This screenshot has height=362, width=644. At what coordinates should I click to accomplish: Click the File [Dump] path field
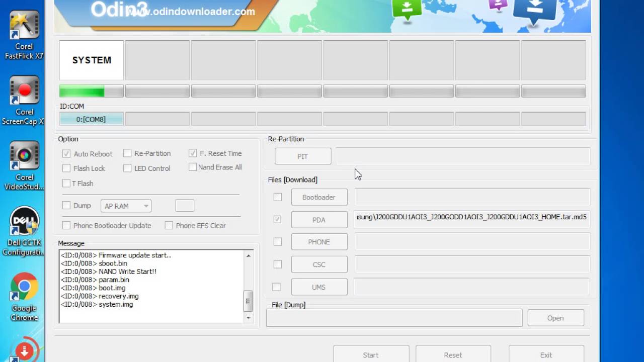point(394,318)
